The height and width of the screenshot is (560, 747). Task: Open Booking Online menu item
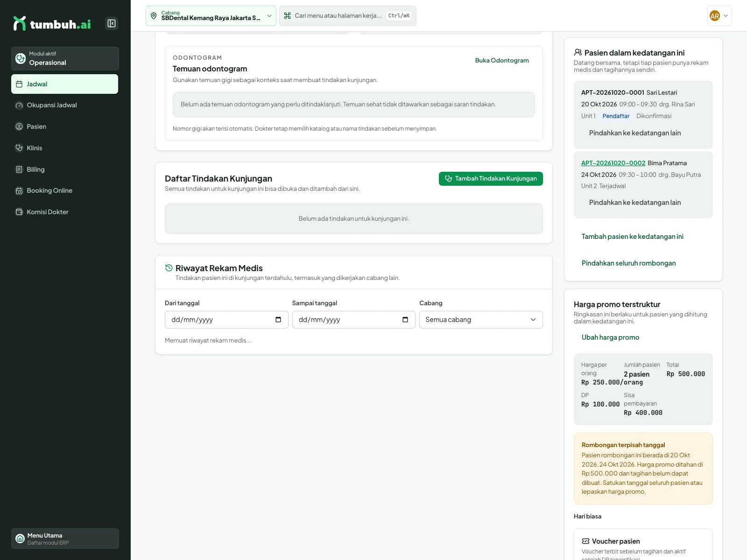tap(64, 190)
